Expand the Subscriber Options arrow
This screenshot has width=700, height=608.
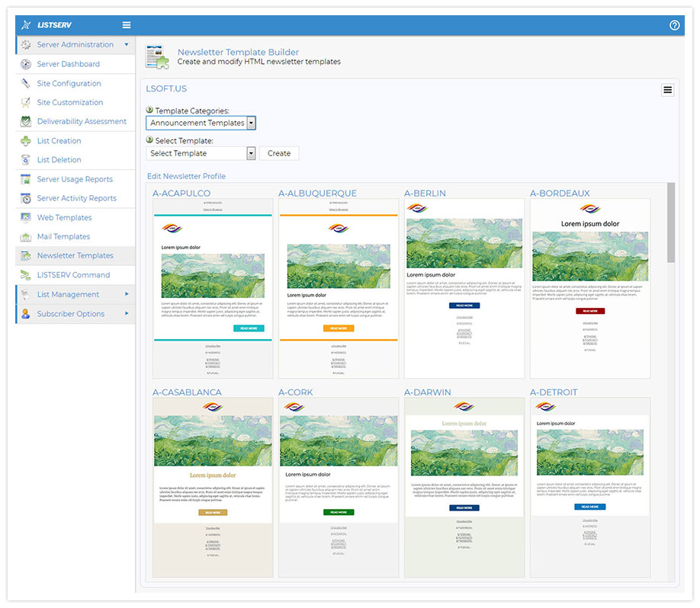[x=127, y=314]
